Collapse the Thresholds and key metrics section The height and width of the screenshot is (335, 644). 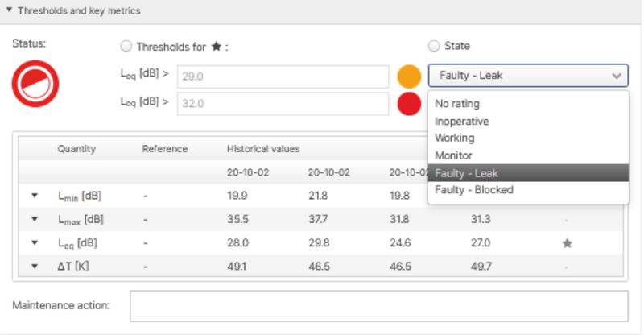(9, 11)
